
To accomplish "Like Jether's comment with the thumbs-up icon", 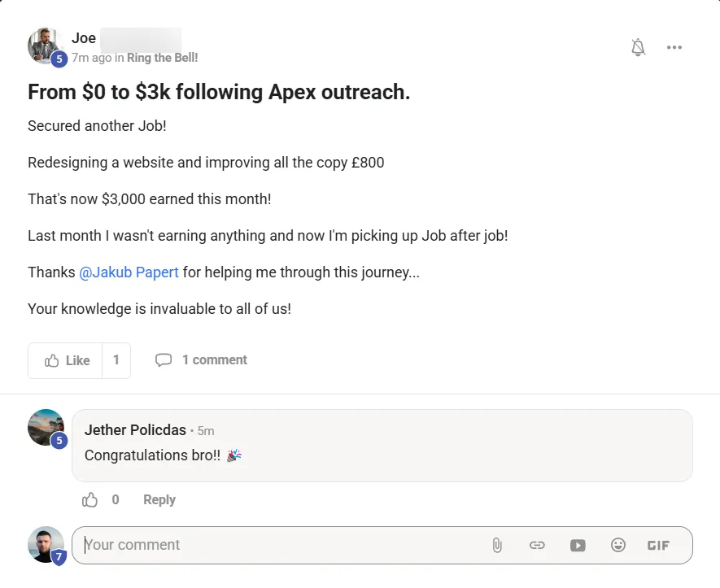I will [x=90, y=499].
